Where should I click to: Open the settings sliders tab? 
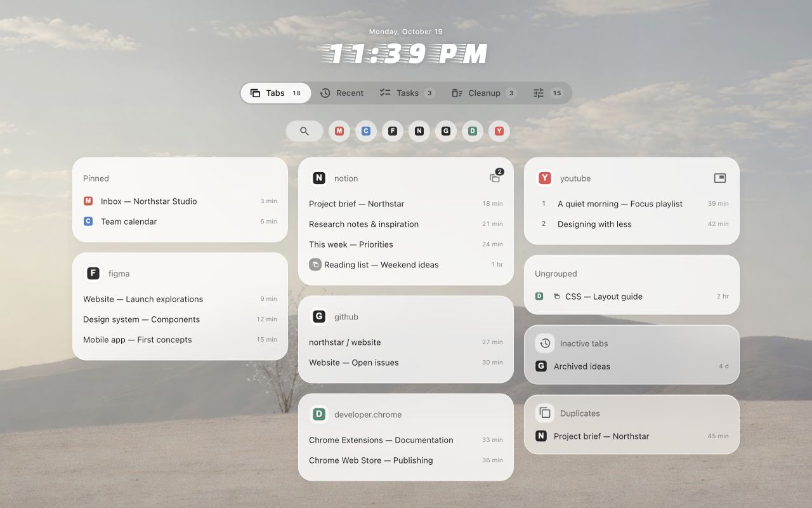pos(548,93)
